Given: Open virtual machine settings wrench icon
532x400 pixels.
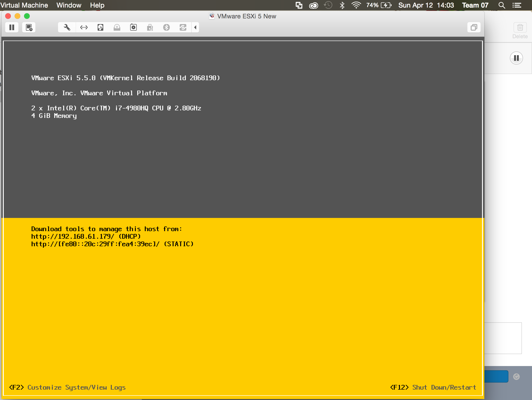Looking at the screenshot, I should coord(67,27).
